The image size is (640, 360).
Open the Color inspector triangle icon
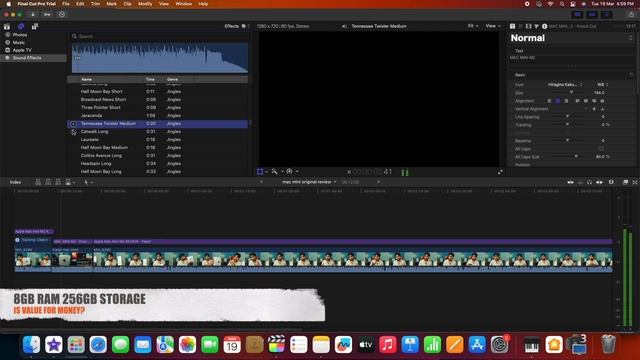coord(537,26)
